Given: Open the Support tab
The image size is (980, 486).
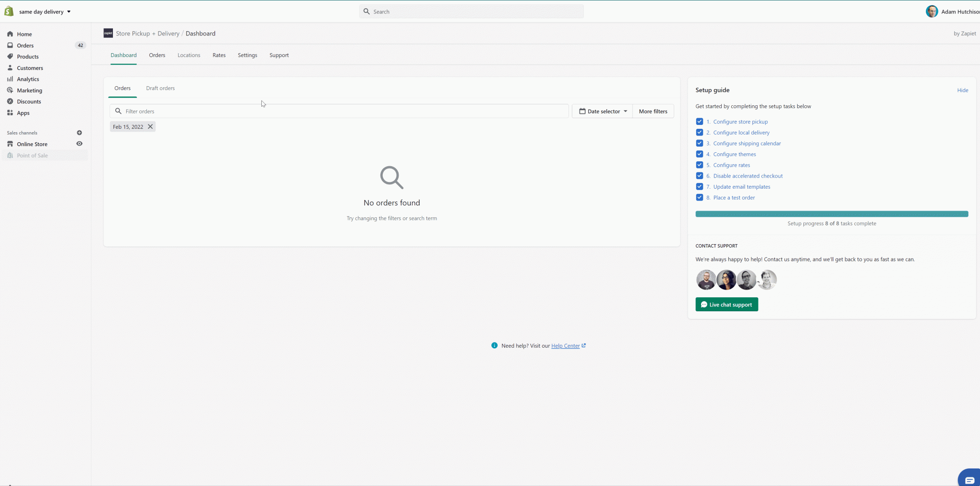Looking at the screenshot, I should click(x=279, y=55).
